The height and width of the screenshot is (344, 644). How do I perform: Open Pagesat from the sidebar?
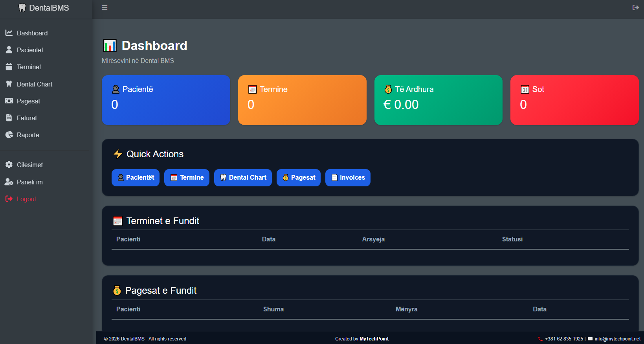[28, 101]
